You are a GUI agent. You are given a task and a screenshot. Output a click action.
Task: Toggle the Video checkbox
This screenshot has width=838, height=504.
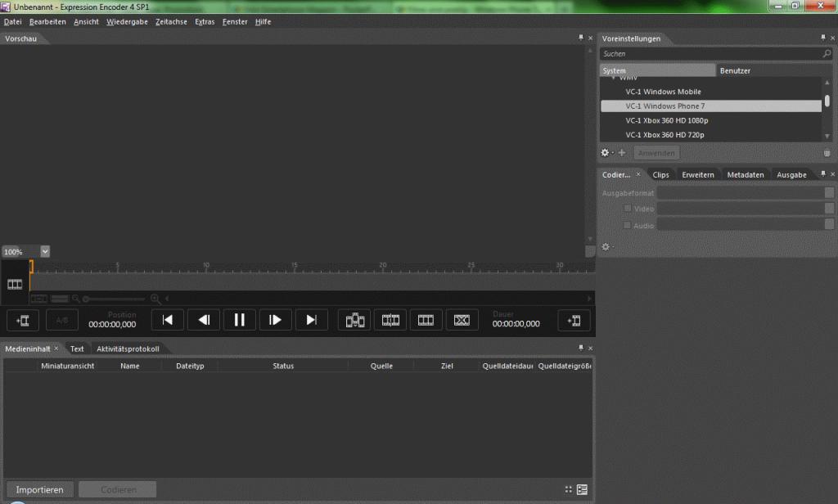click(628, 209)
